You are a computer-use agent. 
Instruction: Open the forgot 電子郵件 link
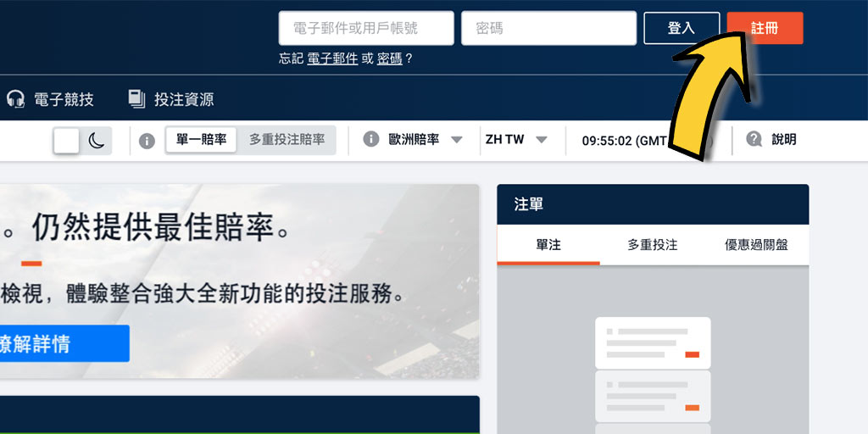[332, 58]
